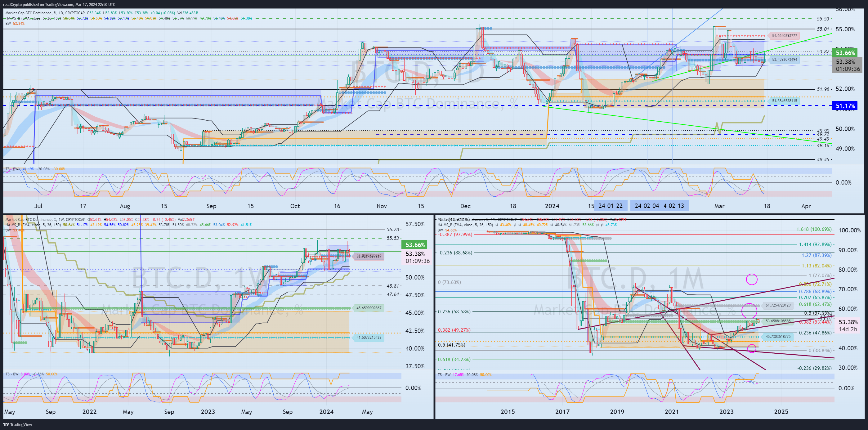This screenshot has height=430, width=868.
Task: Select the 53.6588108585 value tag
Action: (x=778, y=321)
